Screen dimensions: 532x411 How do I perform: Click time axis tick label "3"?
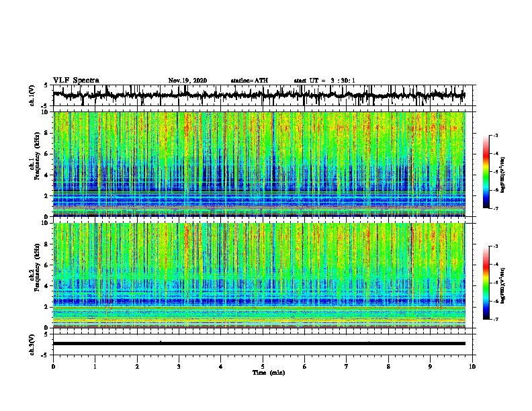point(179,367)
